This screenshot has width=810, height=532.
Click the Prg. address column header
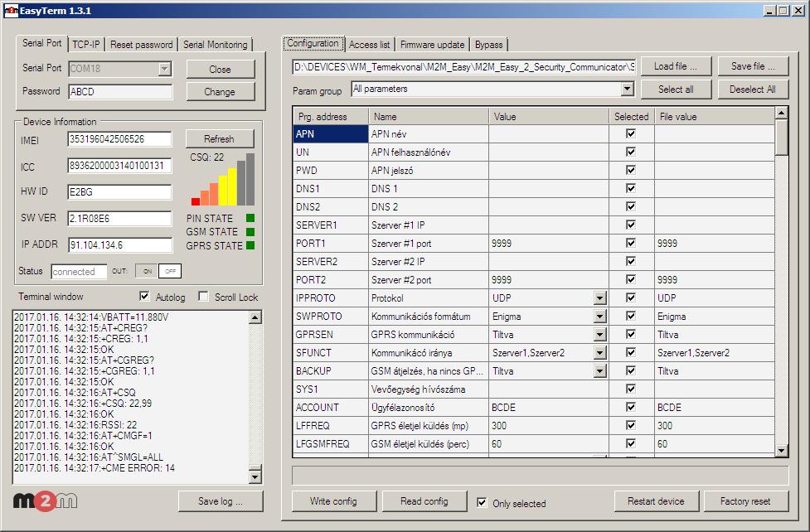[331, 117]
